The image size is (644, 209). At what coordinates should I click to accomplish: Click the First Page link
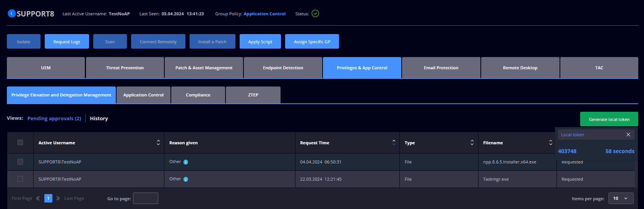point(22,198)
